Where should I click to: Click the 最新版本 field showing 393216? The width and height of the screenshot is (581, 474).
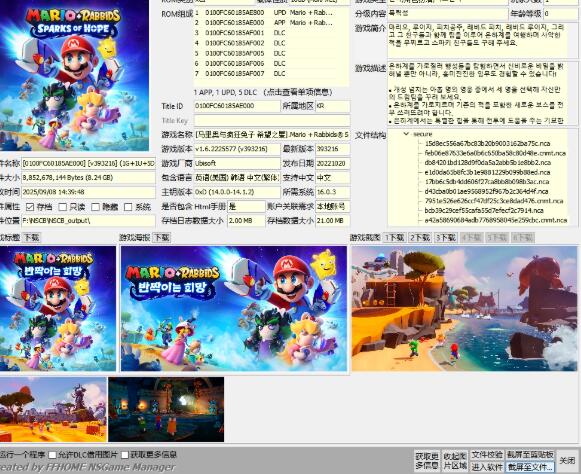333,149
